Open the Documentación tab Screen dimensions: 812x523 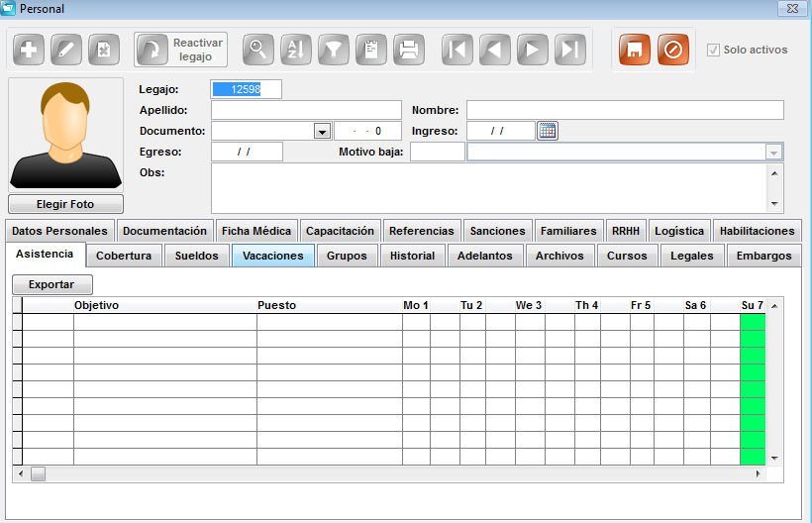coord(164,231)
